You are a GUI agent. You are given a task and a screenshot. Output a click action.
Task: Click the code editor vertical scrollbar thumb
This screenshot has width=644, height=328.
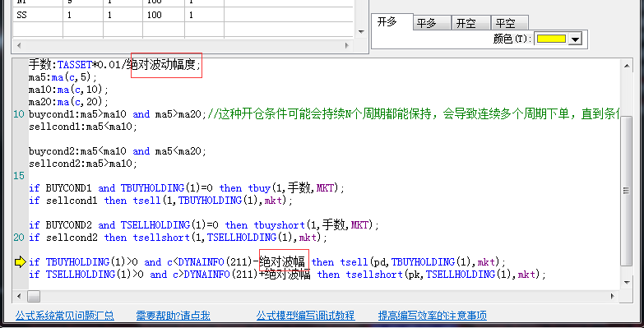pos(627,191)
